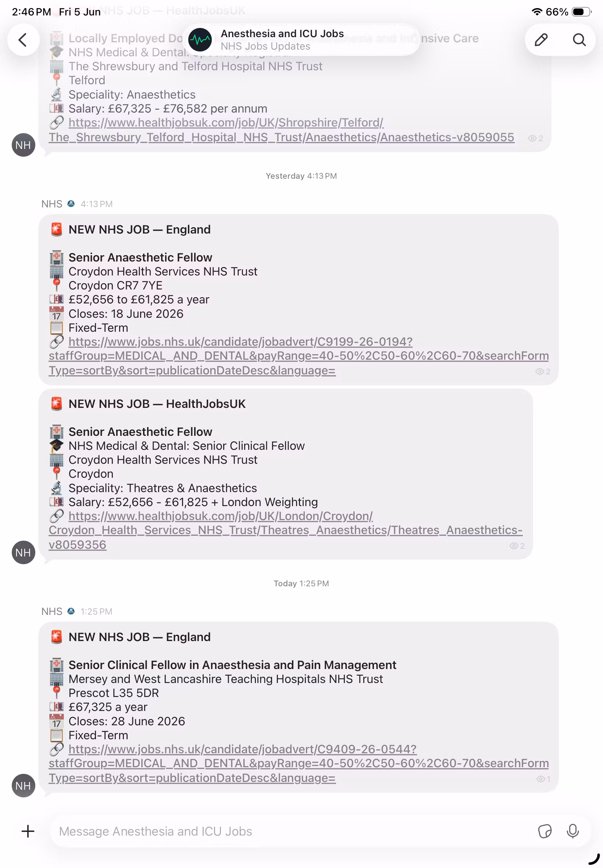Tap view count eye on Telford message
The height and width of the screenshot is (868, 603).
point(535,138)
